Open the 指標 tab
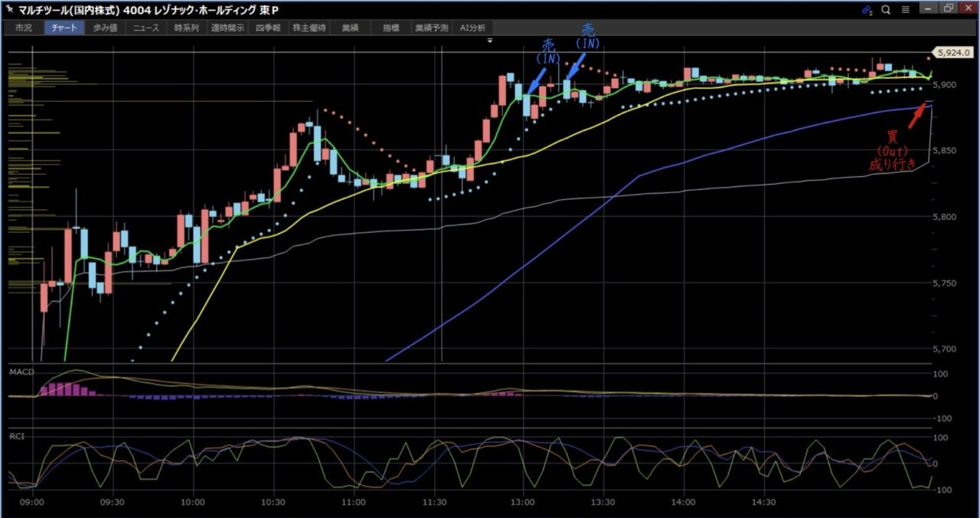The height and width of the screenshot is (518, 980). (x=390, y=28)
